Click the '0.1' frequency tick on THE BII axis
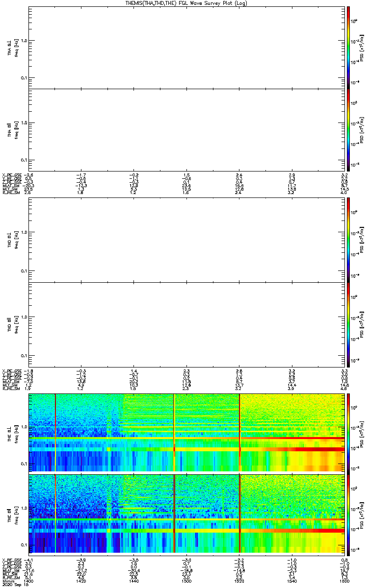Viewport: 368px width, 588px height. (24, 545)
